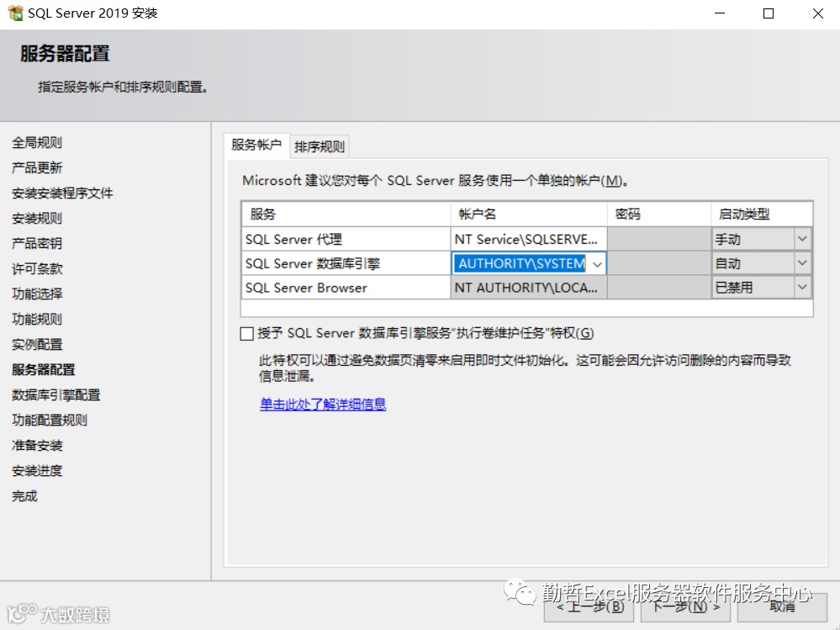Image resolution: width=840 pixels, height=630 pixels.
Task: Select the 服务帐户 tab
Action: pos(256,145)
